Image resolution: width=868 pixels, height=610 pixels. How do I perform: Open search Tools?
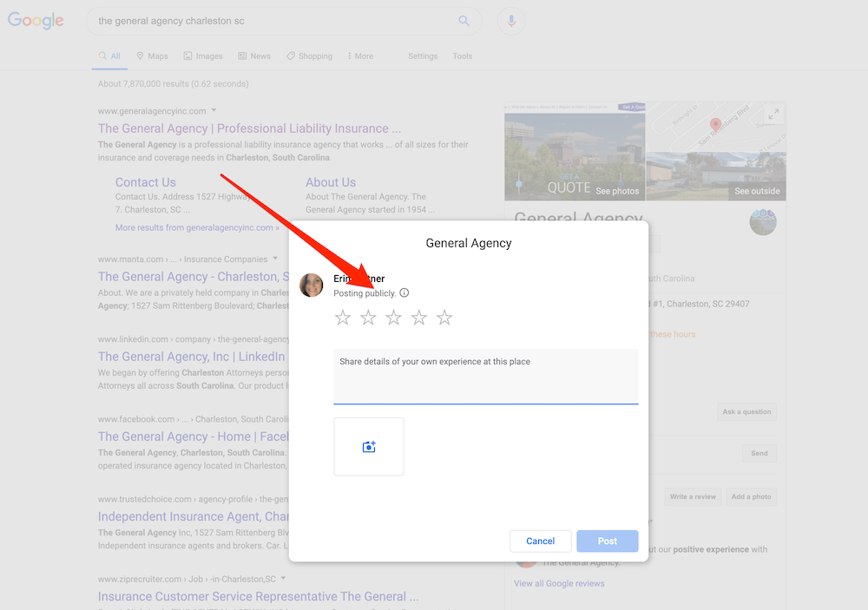[x=463, y=56]
